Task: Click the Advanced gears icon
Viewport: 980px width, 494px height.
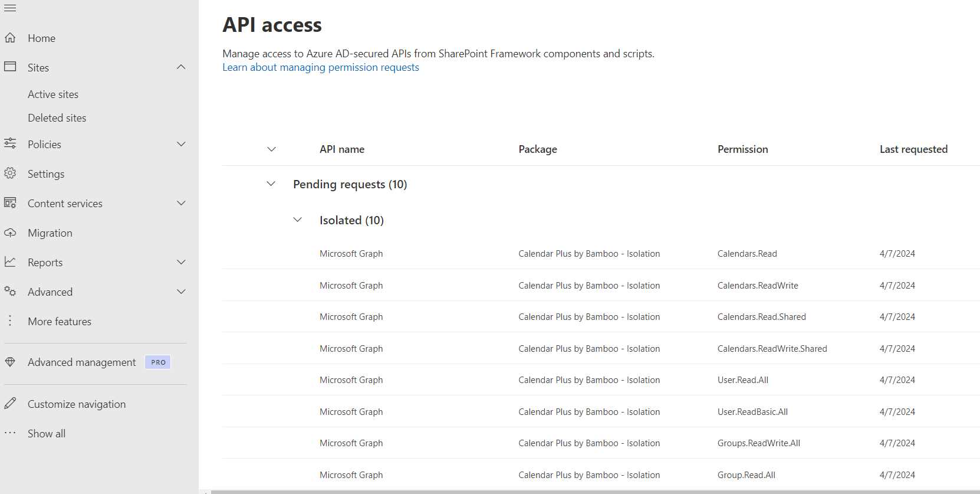Action: point(10,291)
